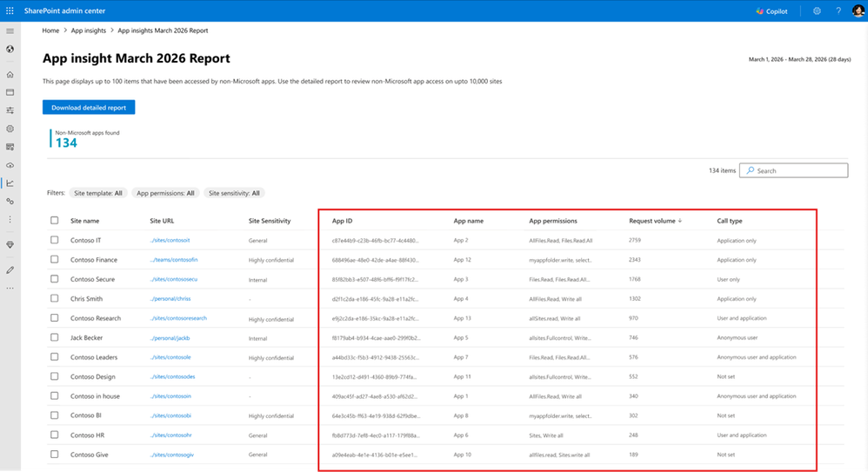Go to Home icon in left sidebar
Viewport: 868px width, 472px height.
10,74
